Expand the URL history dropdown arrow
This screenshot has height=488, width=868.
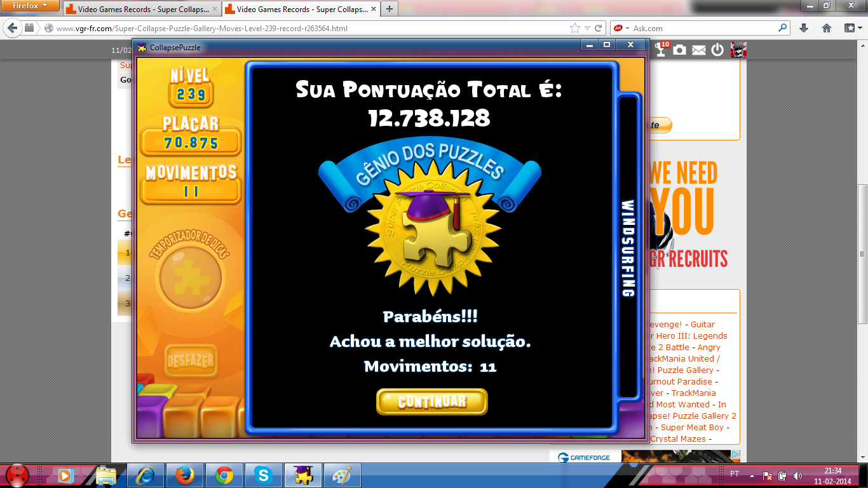(588, 29)
